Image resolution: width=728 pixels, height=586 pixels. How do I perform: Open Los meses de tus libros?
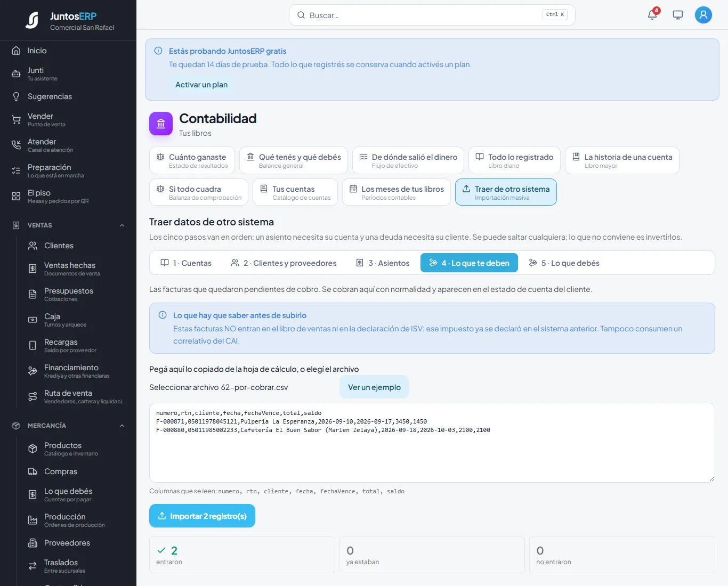pyautogui.click(x=397, y=192)
